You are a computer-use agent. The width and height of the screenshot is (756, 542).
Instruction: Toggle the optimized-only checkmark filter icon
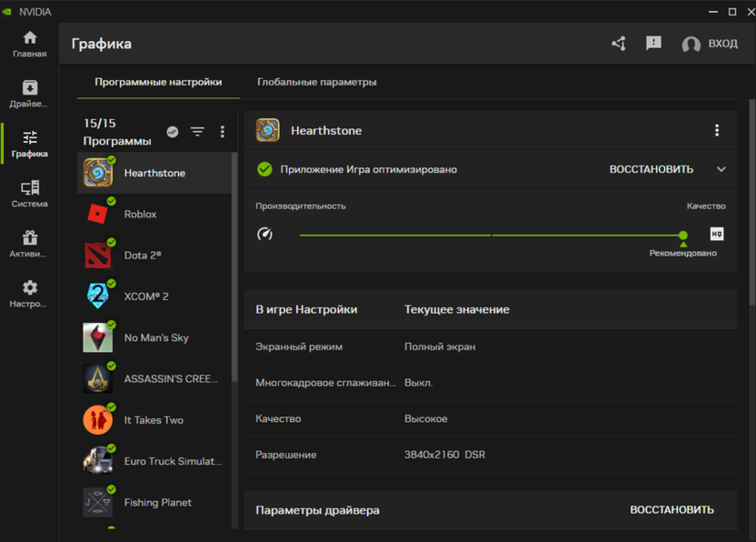tap(173, 132)
